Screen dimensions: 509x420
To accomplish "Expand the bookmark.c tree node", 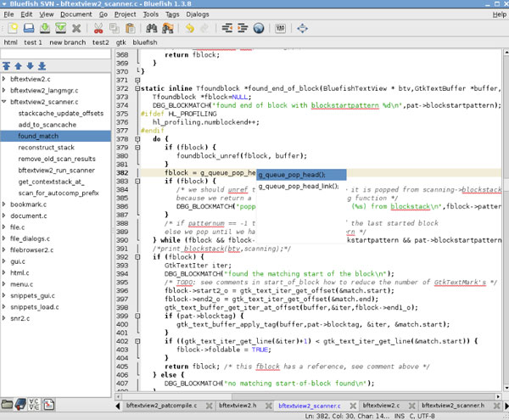I will (x=5, y=204).
